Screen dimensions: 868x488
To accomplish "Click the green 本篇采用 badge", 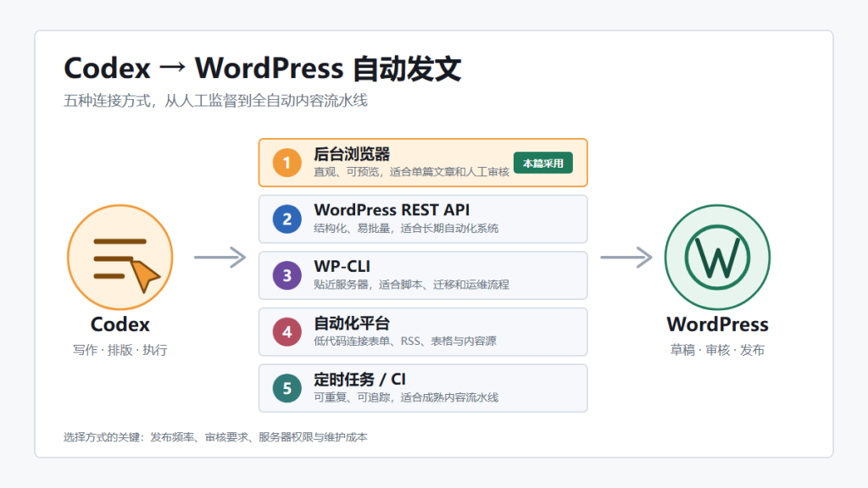I will (x=543, y=164).
